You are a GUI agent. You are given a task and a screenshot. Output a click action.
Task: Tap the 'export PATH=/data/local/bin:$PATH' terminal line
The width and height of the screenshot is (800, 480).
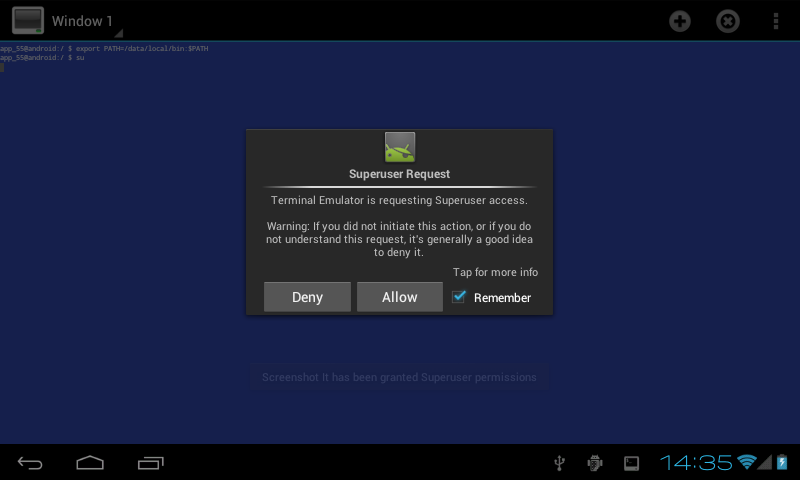[x=104, y=48]
